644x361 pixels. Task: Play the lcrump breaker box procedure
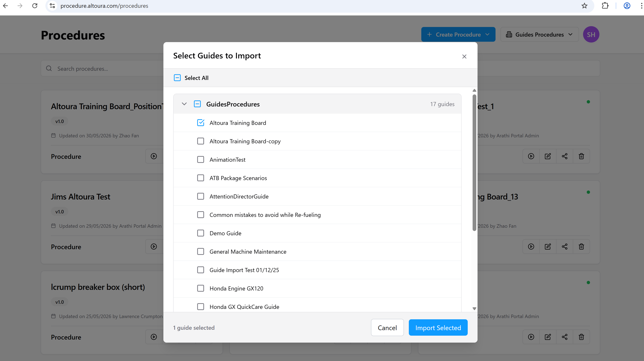pos(154,337)
